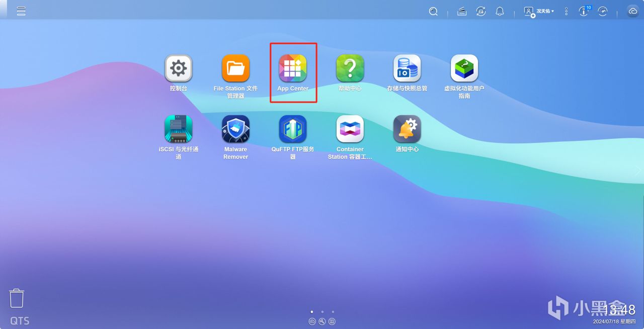Open the trash bin on desktop
Image resolution: width=644 pixels, height=329 pixels.
17,298
